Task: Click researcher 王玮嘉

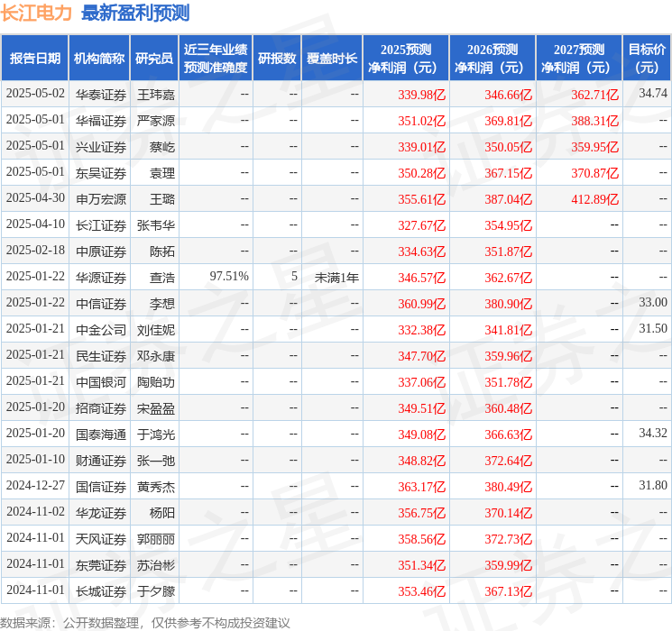Action: coord(156,95)
